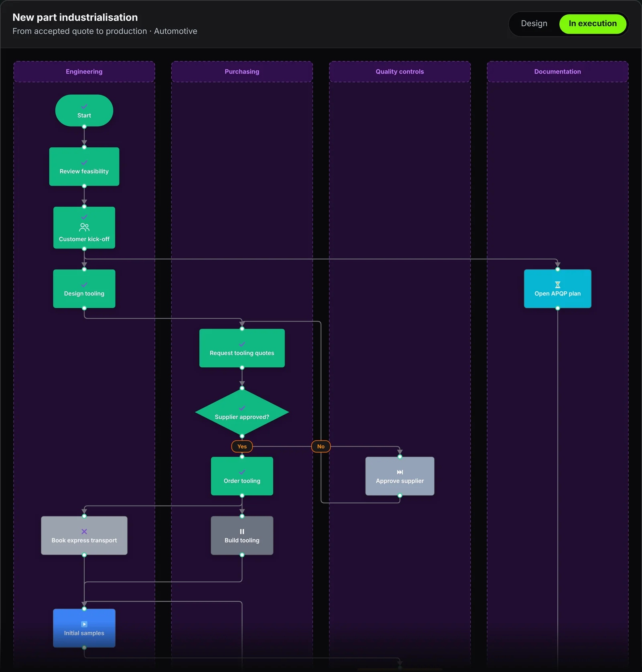Screen dimensions: 642x672
Task: Click the hourglass icon on Open APQP plan
Action: click(x=557, y=285)
